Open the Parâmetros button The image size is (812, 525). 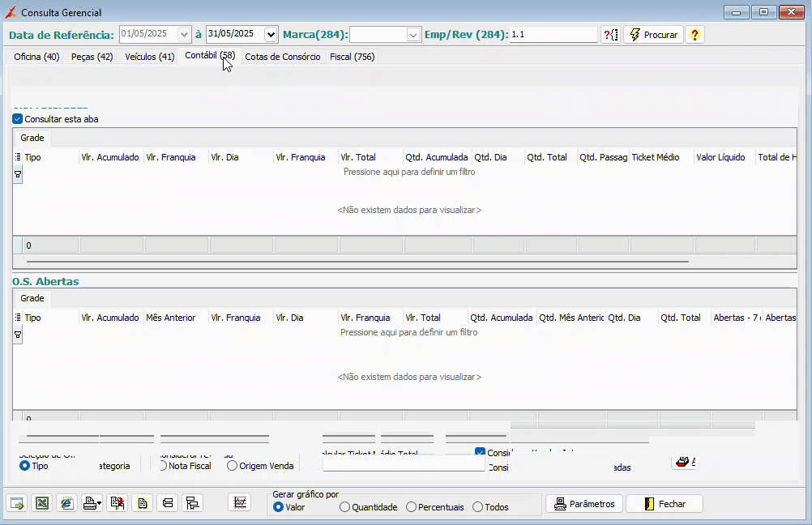pos(584,504)
